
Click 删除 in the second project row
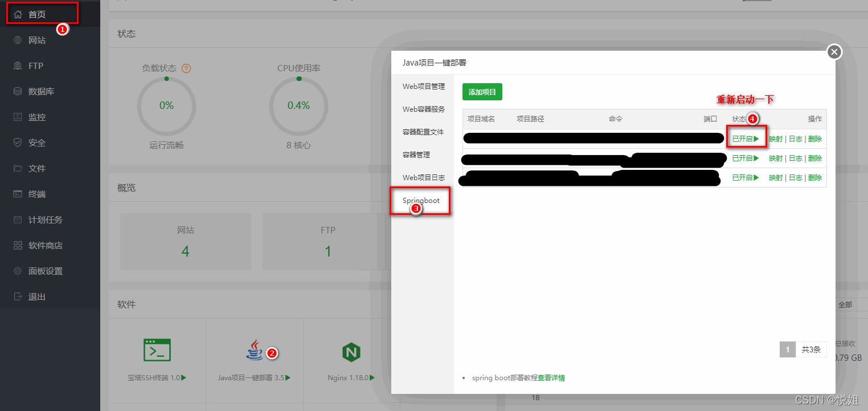point(815,158)
